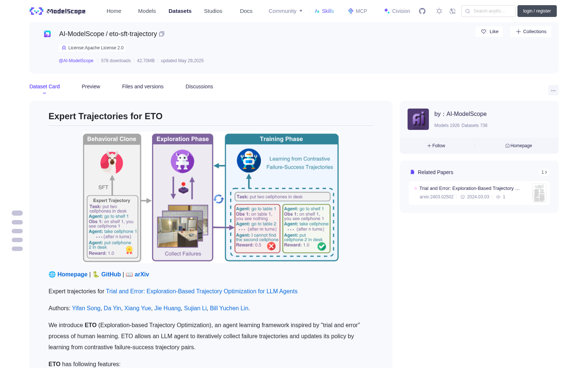Switch to the Discussions tab
This screenshot has height=368, width=588.
point(199,86)
